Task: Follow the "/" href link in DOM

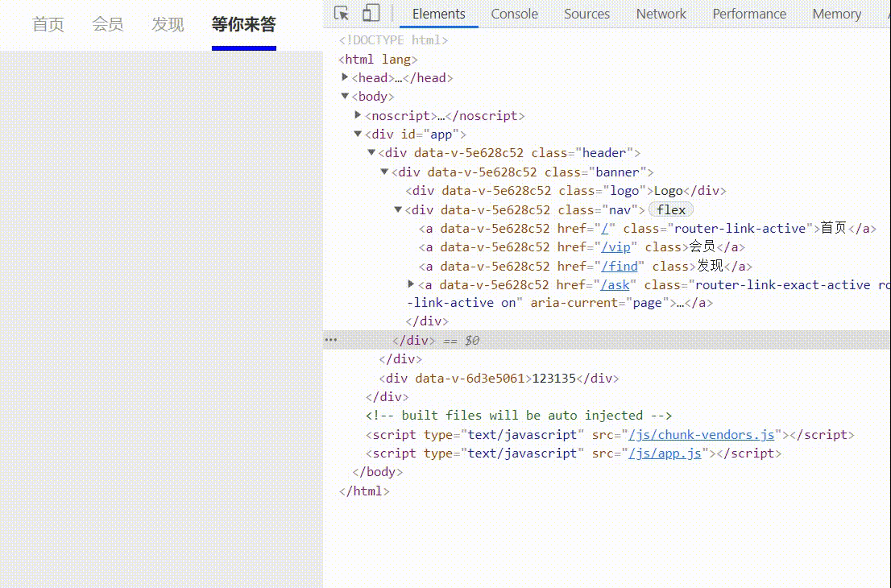Action: (604, 229)
